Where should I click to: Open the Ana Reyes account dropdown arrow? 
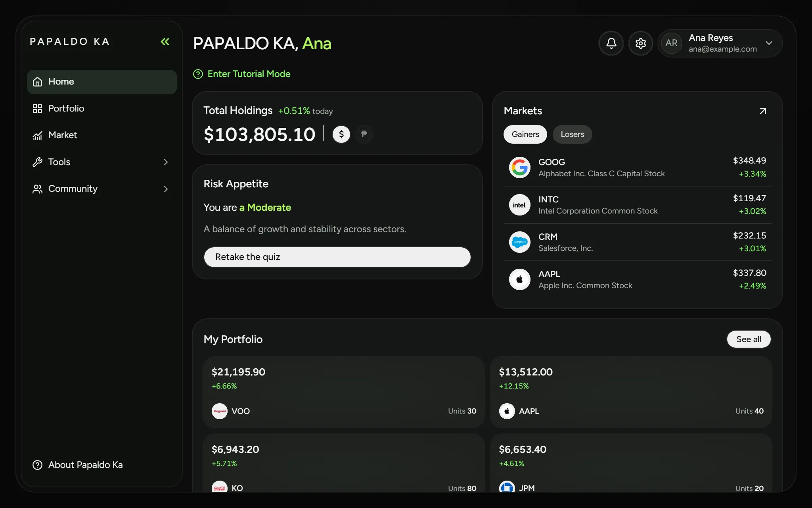(769, 43)
